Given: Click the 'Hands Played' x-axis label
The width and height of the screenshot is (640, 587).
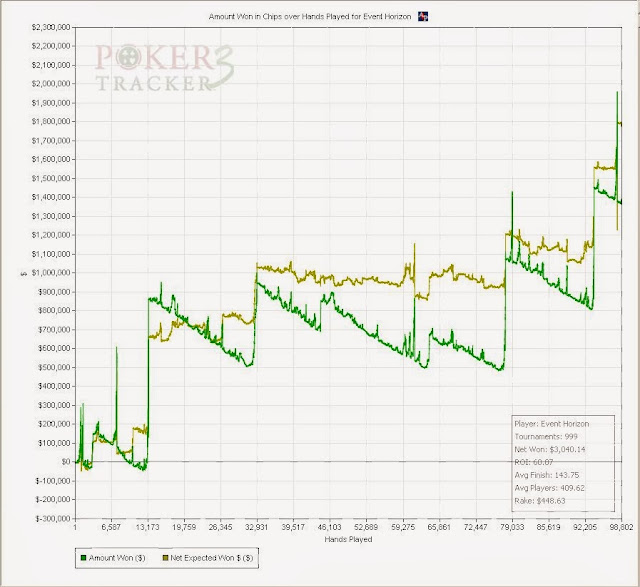Looking at the screenshot, I should point(348,539).
